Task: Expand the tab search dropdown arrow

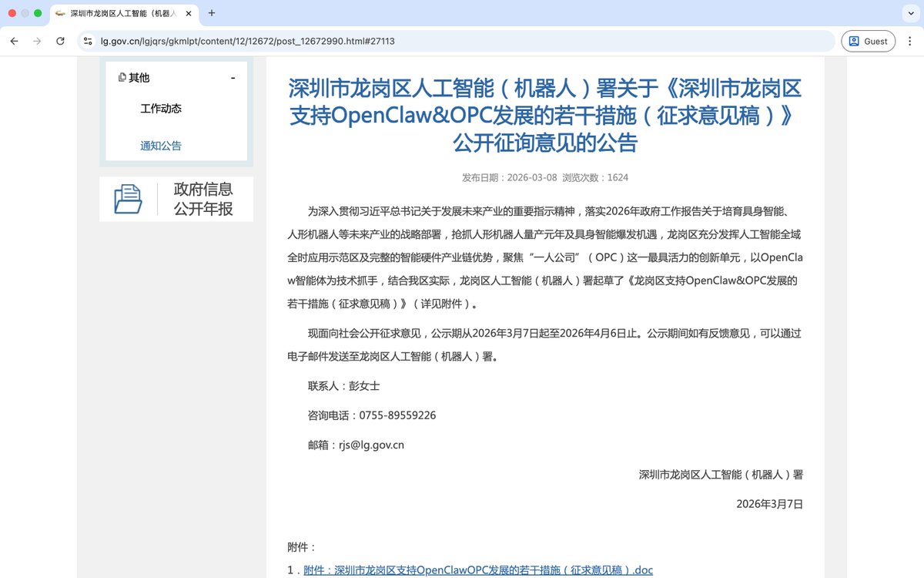Action: click(909, 13)
